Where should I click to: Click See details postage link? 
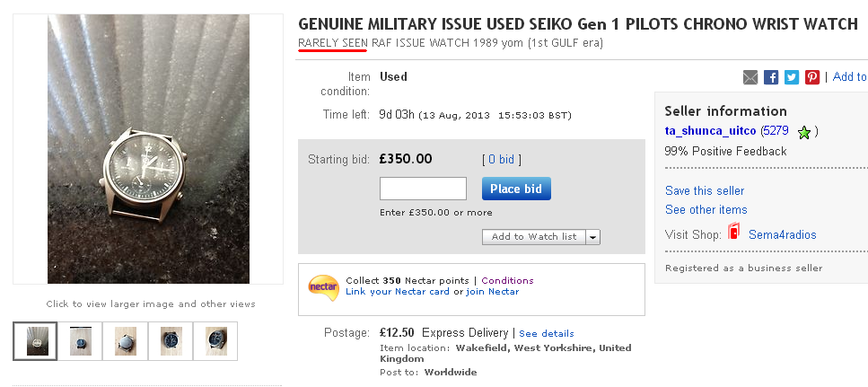tap(546, 333)
